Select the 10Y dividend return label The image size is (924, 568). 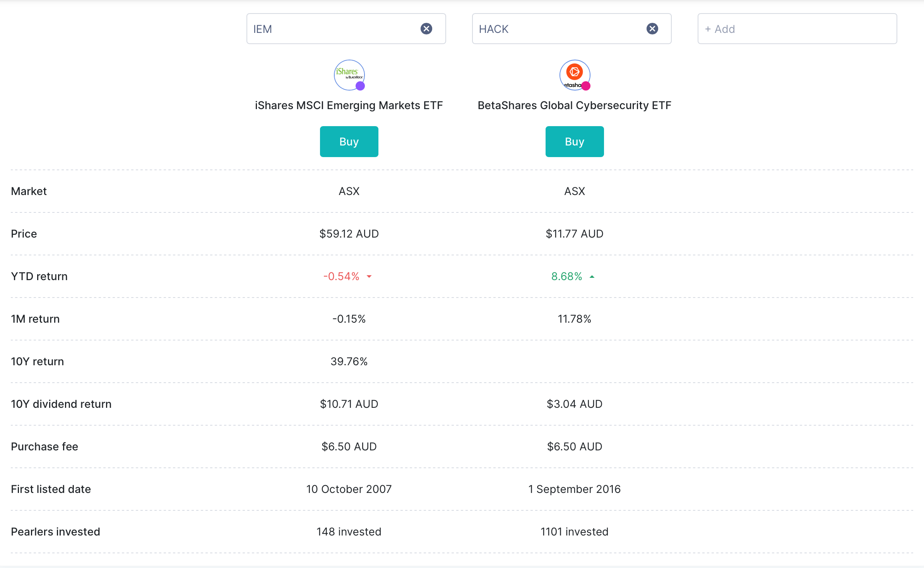61,404
